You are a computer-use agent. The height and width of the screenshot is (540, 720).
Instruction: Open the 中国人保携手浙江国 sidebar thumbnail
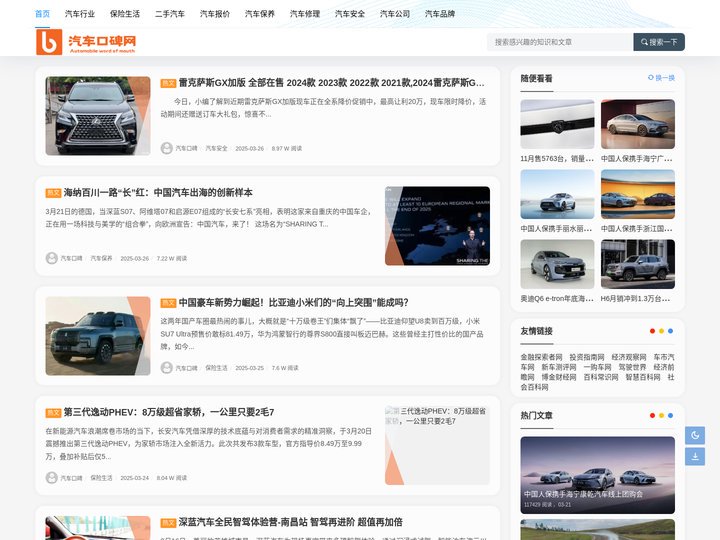(638, 194)
